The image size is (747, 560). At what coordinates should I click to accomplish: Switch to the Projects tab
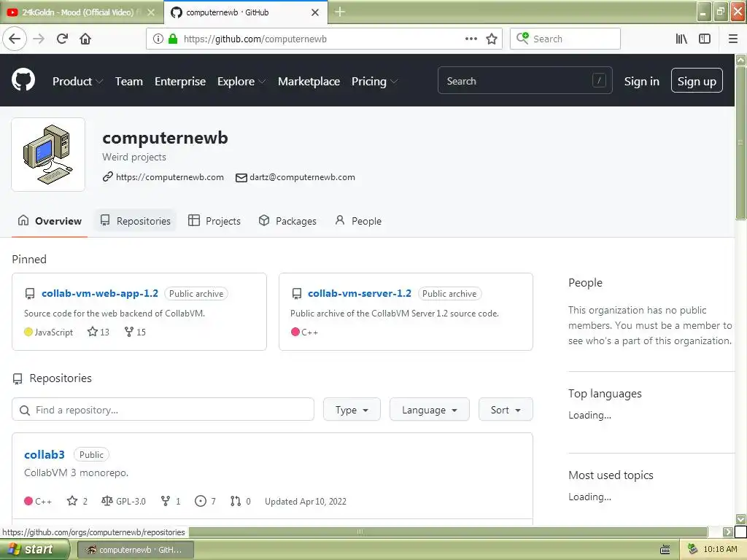(214, 221)
